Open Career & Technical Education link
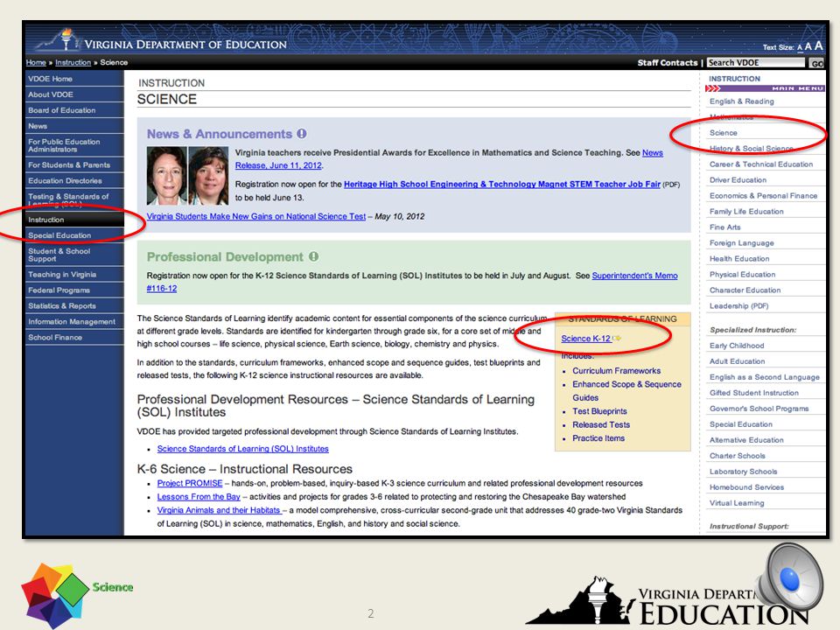This screenshot has width=840, height=630. pos(761,164)
